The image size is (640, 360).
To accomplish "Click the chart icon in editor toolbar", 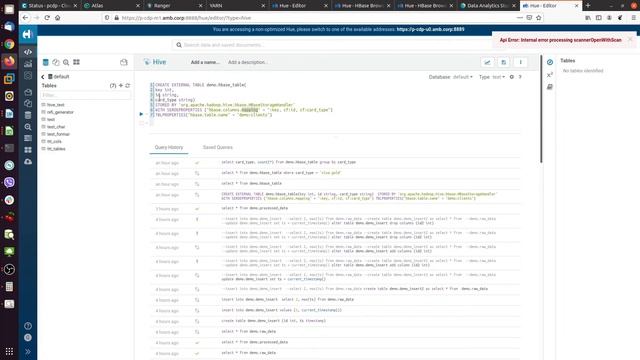I will pyautogui.click(x=487, y=62).
